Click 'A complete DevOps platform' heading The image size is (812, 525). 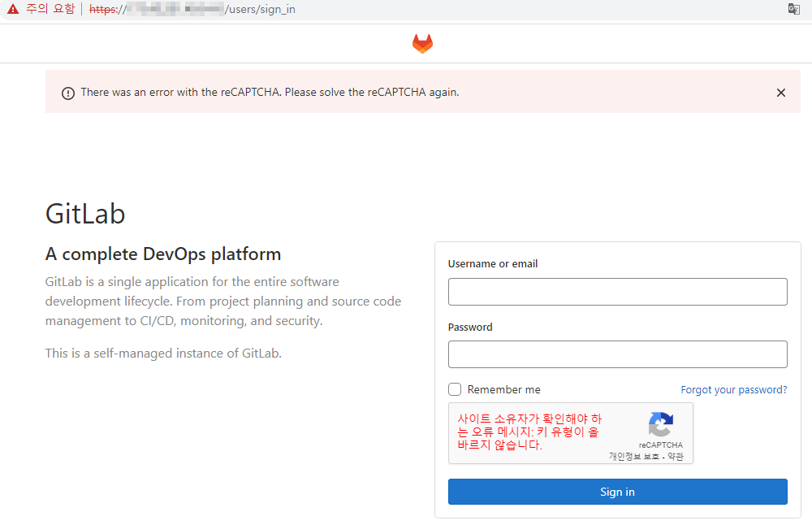pyautogui.click(x=163, y=254)
